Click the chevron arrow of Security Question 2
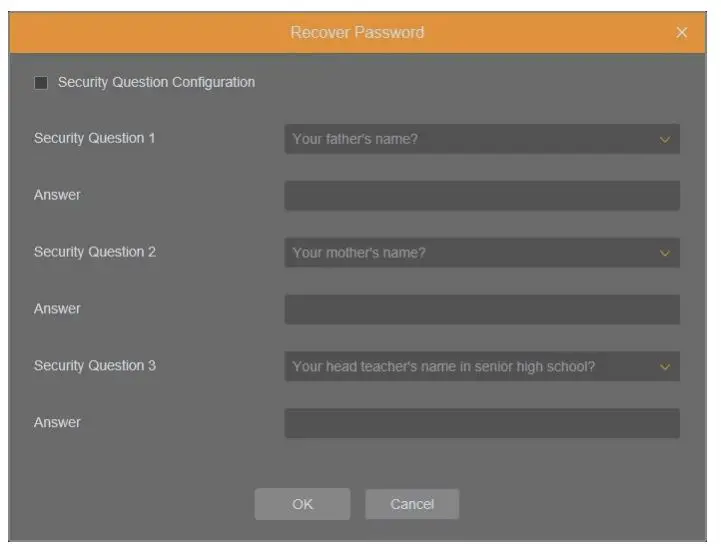The width and height of the screenshot is (721, 553). point(665,254)
